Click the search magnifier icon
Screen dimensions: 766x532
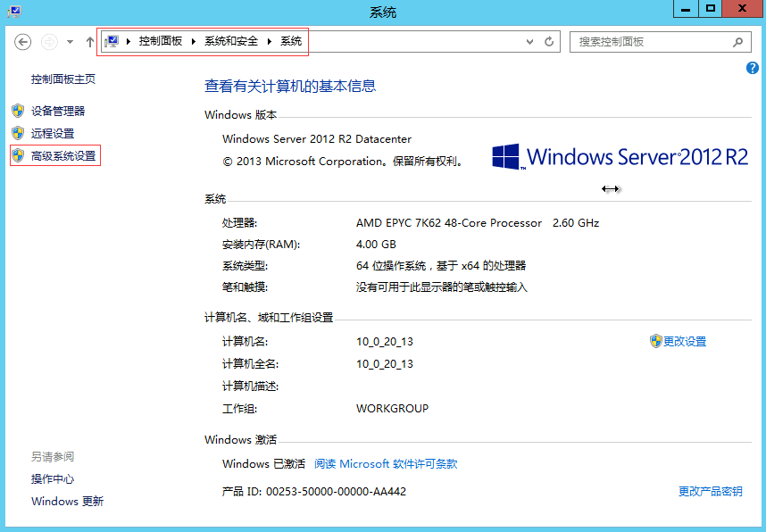tap(737, 42)
